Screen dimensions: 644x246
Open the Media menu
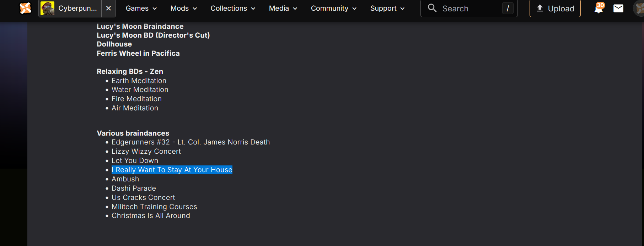(283, 8)
